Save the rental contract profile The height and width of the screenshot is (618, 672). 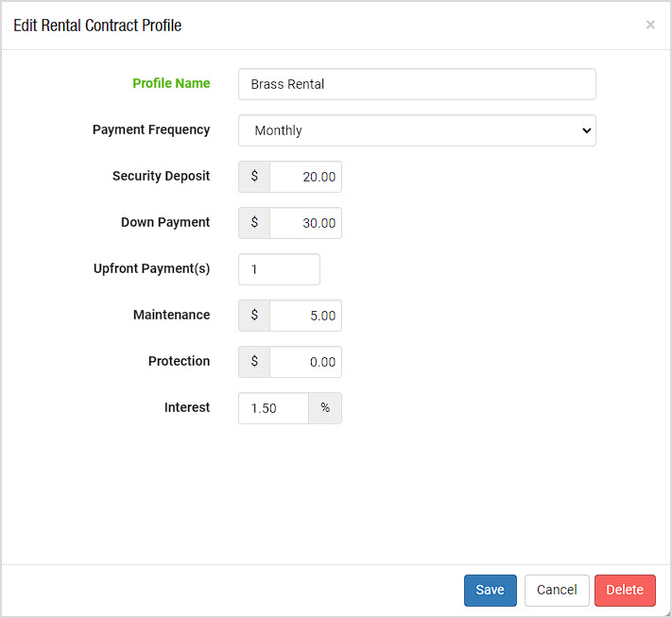pos(491,591)
